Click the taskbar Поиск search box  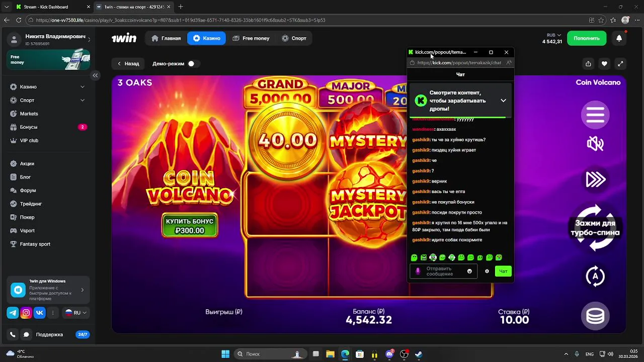tap(270, 354)
